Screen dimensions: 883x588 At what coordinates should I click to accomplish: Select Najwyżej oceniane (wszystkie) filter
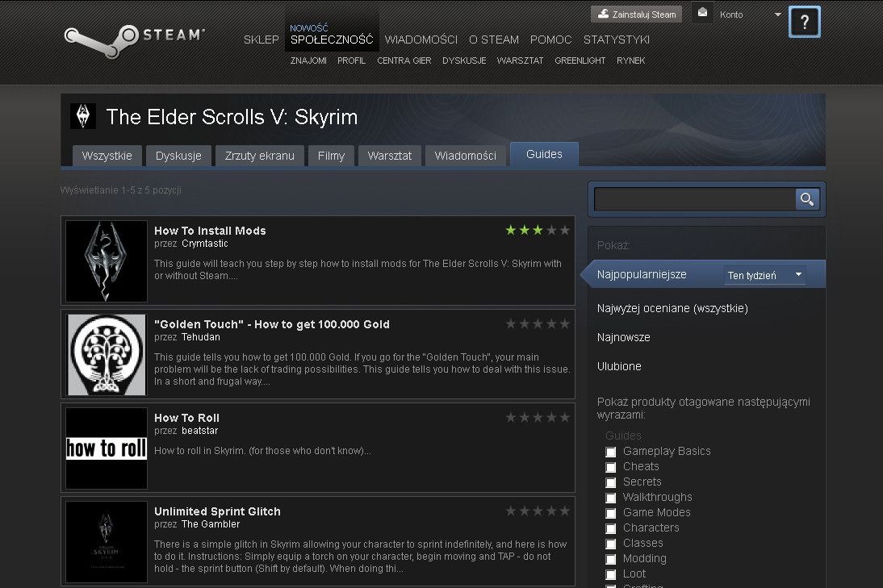[x=672, y=308]
